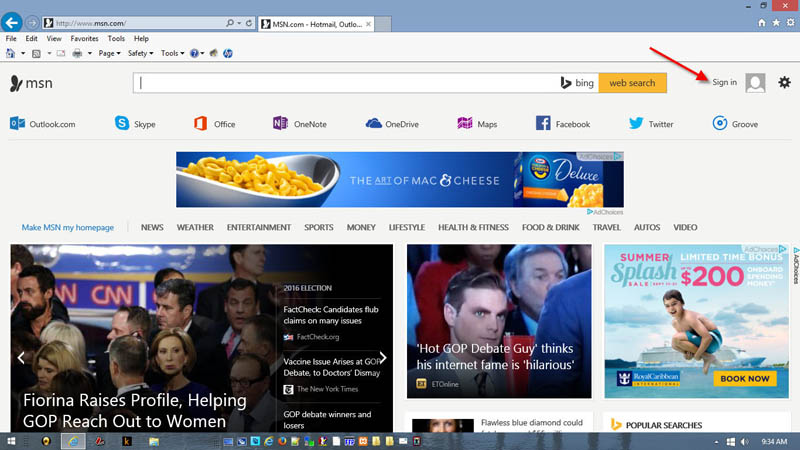Open the Tools dropdown in command bar
This screenshot has width=800, height=450.
pos(172,53)
